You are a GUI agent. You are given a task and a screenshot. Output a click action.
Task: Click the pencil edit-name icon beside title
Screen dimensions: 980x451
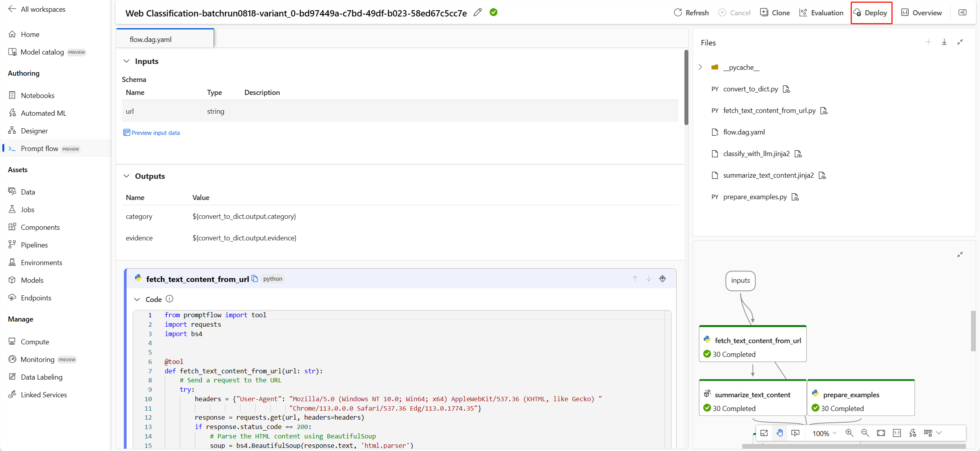coord(477,13)
